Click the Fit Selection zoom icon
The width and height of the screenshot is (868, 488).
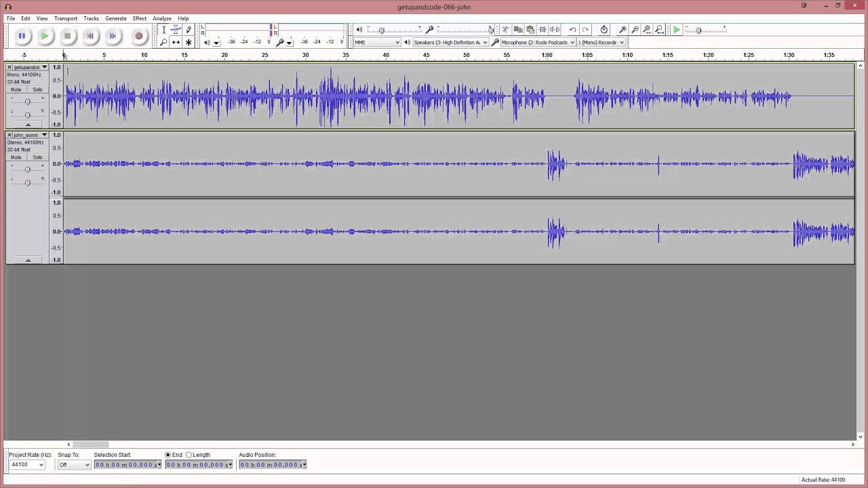coord(647,30)
